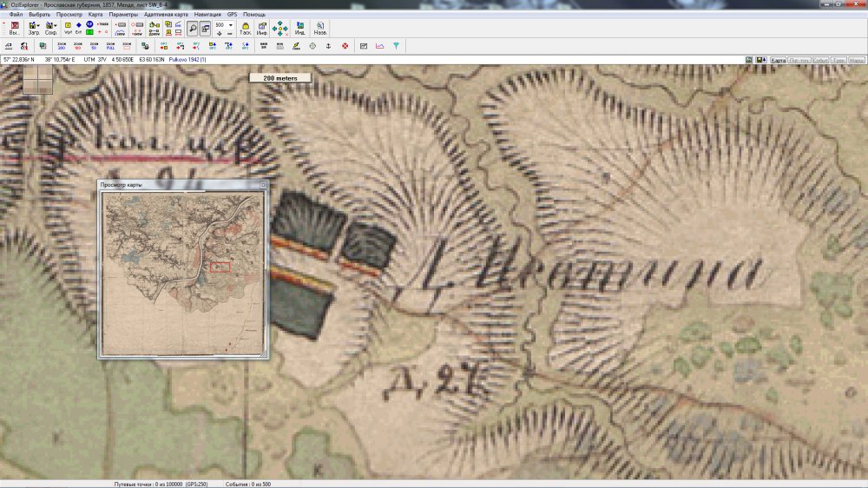868x488 pixels.
Task: Close the Просмотр карты overview panel
Action: (263, 185)
